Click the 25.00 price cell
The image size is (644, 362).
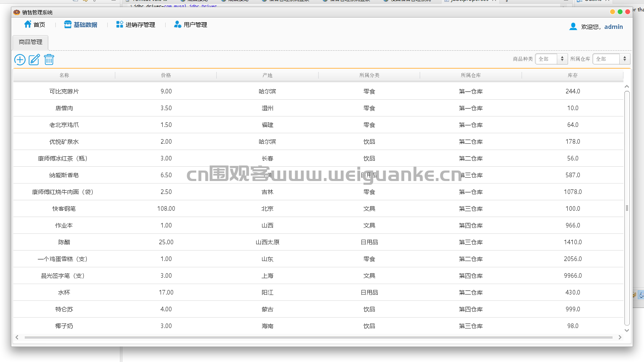point(166,242)
